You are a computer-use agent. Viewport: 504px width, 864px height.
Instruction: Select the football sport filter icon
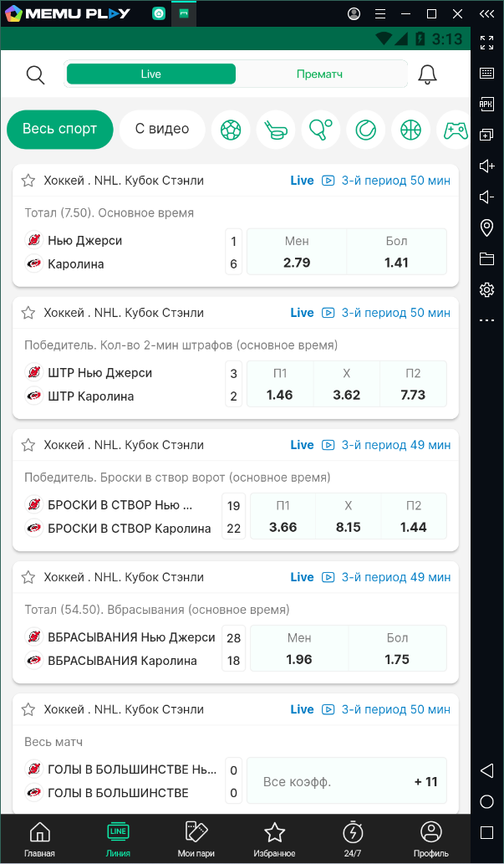click(231, 130)
